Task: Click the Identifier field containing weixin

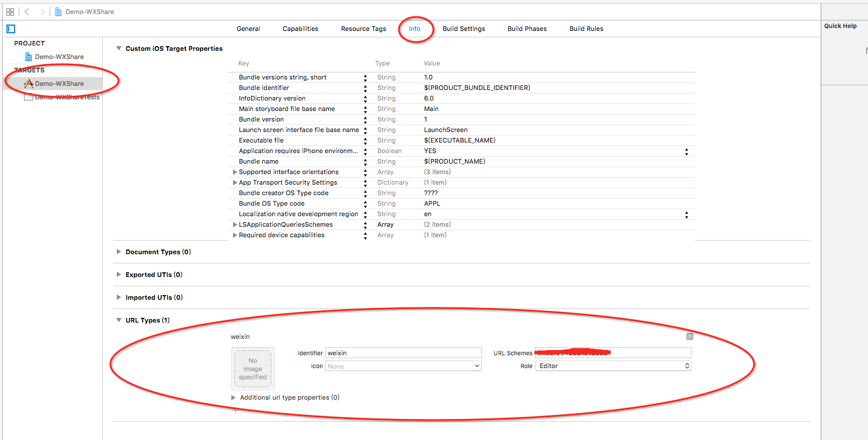Action: [x=403, y=352]
